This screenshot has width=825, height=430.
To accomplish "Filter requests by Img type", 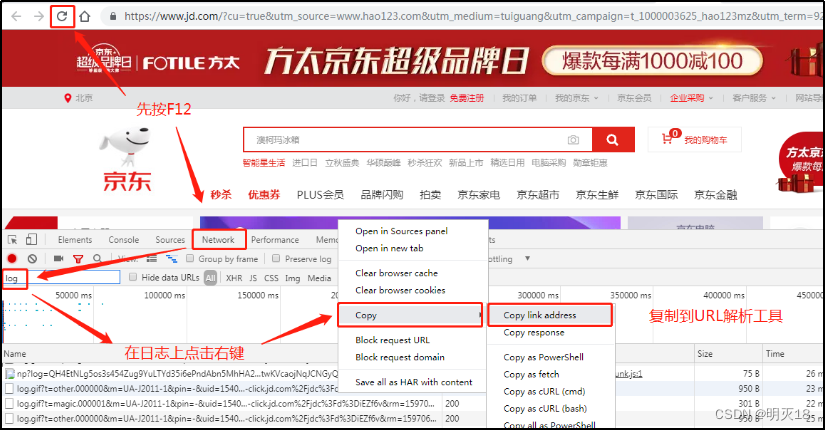I will (293, 278).
